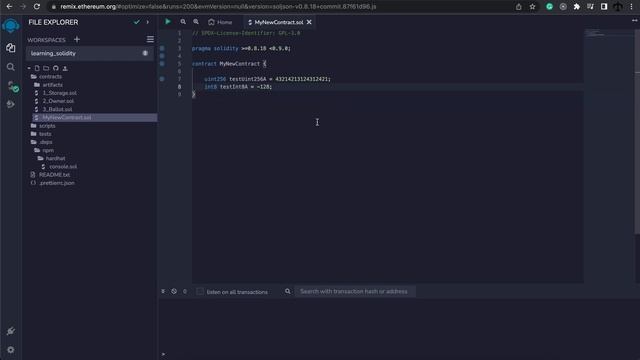Reload the browser page
Screen dimensions: 640x360
37,7
